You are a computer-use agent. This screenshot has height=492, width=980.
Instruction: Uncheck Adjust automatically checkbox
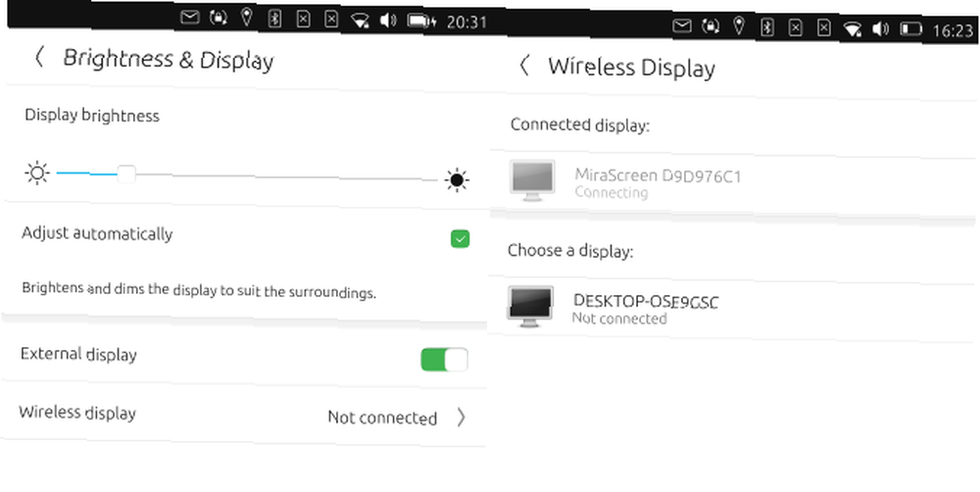pyautogui.click(x=460, y=239)
